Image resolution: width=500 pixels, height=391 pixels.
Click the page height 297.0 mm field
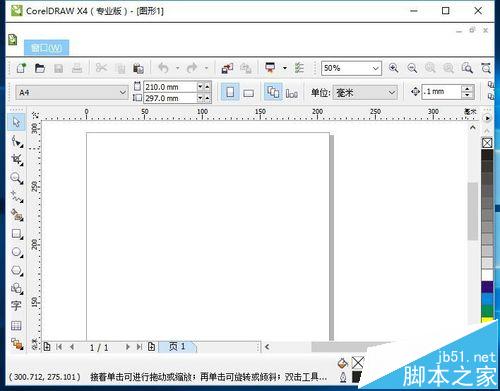[x=170, y=98]
